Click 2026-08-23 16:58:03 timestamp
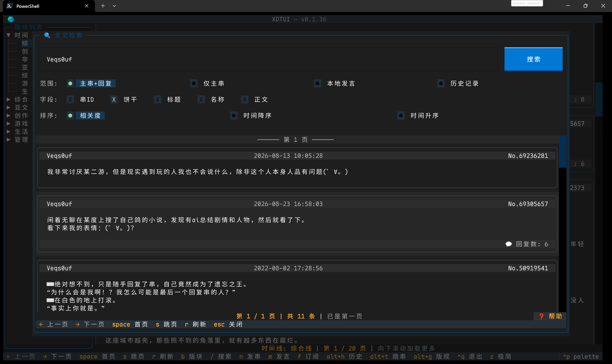The width and height of the screenshot is (612, 364). point(288,204)
